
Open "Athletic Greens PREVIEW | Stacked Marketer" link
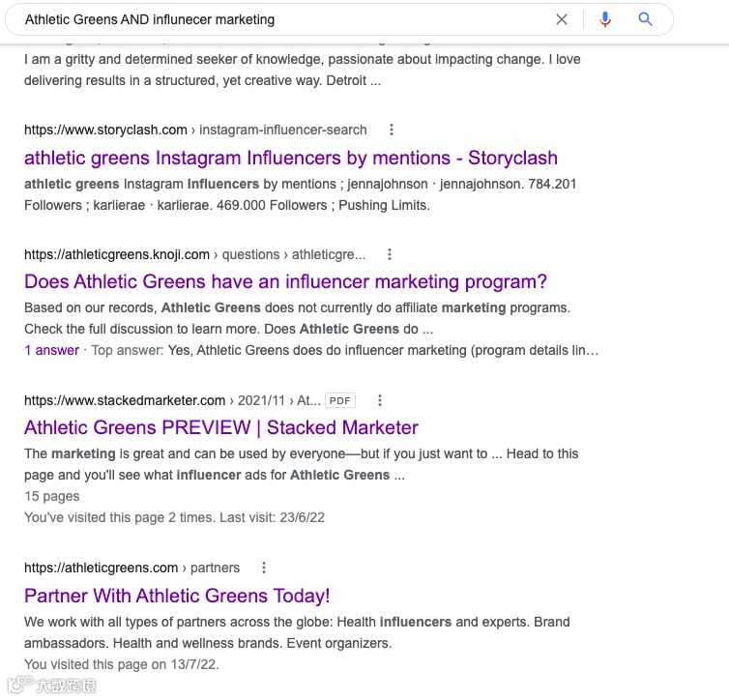(x=220, y=427)
